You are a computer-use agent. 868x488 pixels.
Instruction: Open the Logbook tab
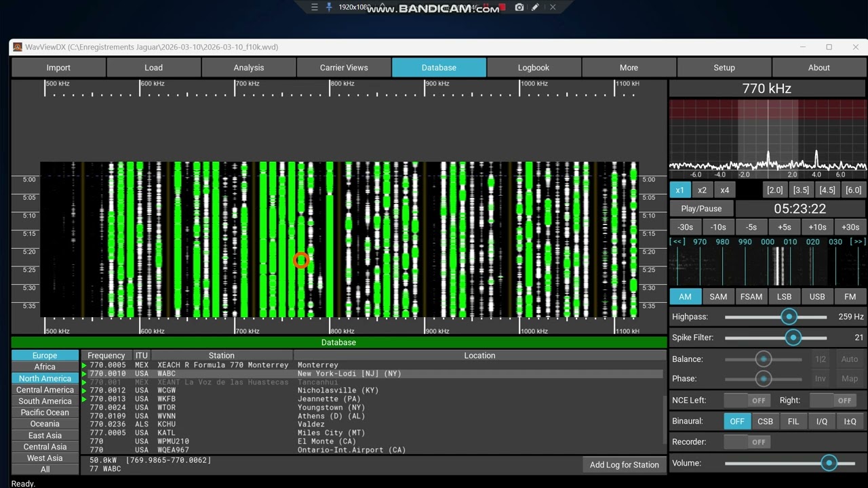[x=534, y=68]
